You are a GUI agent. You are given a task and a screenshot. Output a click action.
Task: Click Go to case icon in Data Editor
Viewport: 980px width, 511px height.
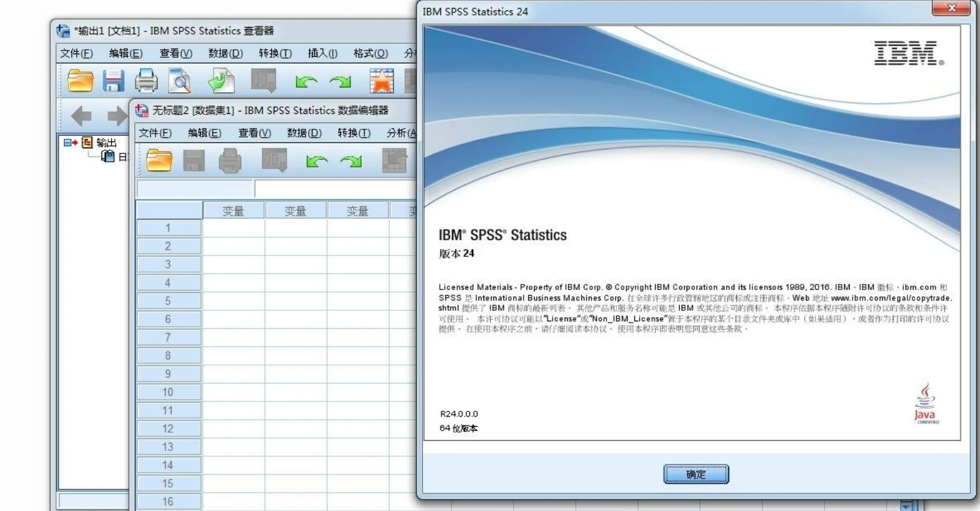pos(394,161)
